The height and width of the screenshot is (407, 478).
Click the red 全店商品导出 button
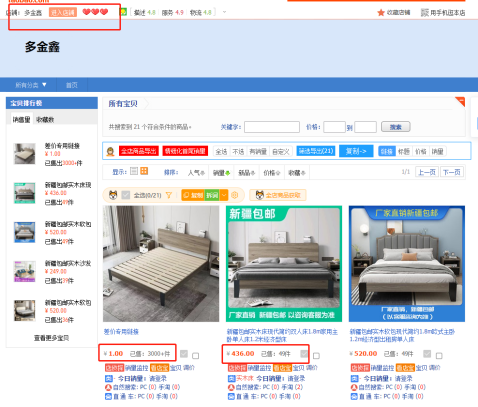(139, 151)
